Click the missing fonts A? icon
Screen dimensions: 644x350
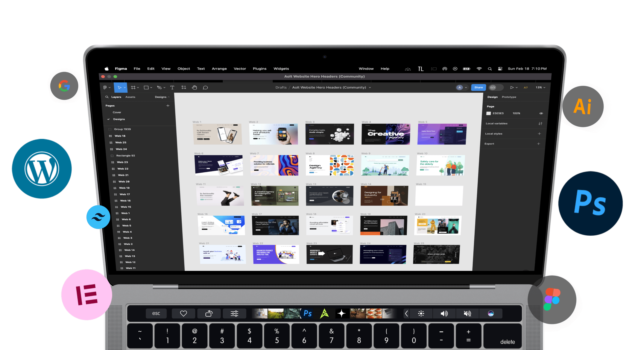[526, 88]
